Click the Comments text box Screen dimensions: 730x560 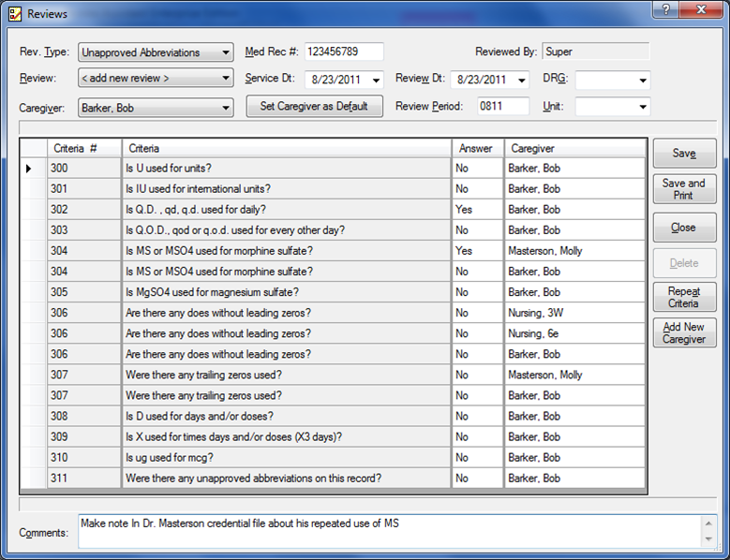(x=389, y=531)
